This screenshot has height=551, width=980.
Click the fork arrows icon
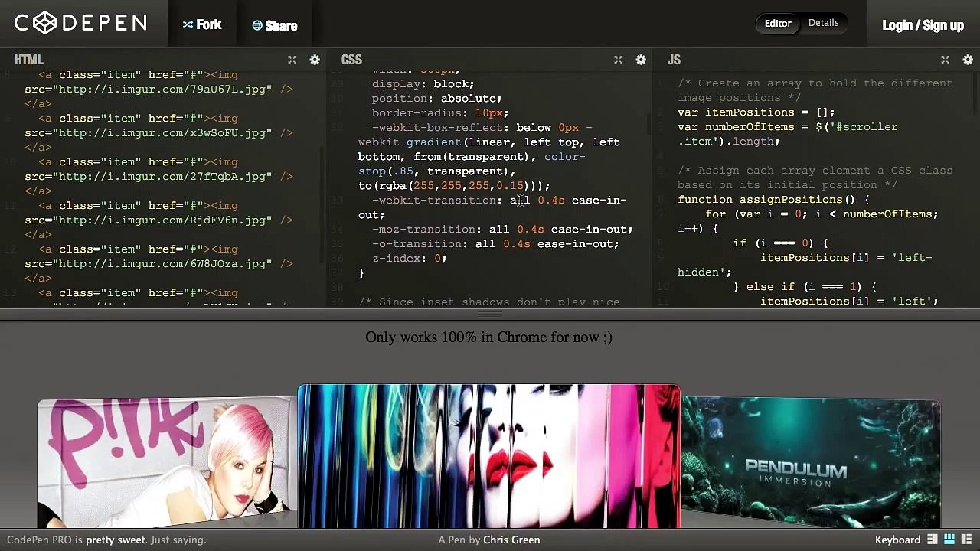[188, 24]
